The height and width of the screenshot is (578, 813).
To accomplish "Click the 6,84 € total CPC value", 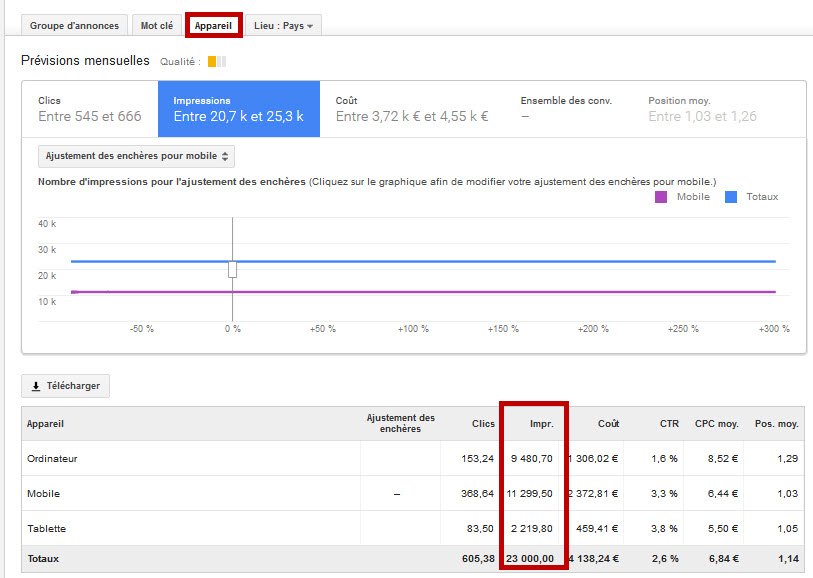I will click(x=724, y=559).
